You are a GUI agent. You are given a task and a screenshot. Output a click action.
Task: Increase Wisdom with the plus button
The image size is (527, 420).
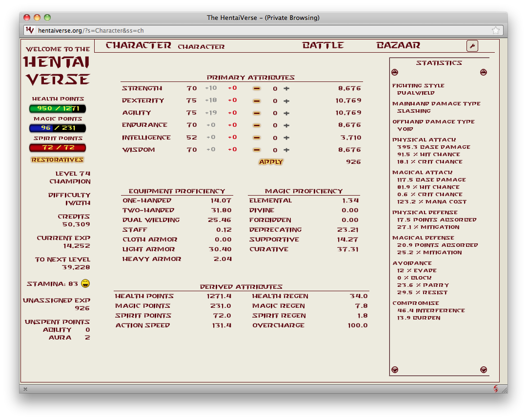click(x=286, y=150)
